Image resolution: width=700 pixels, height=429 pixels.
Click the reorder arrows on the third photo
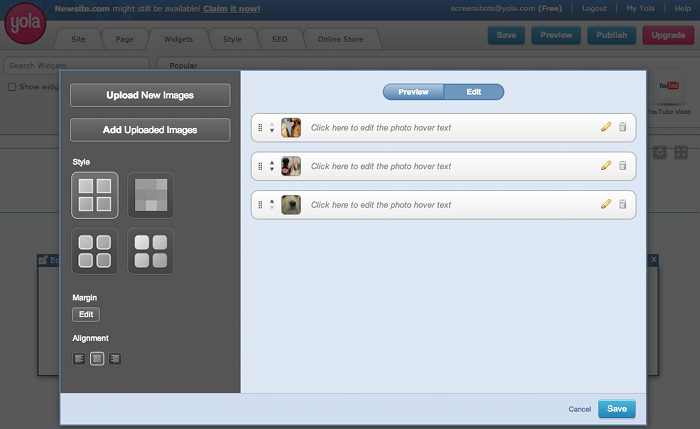point(272,204)
